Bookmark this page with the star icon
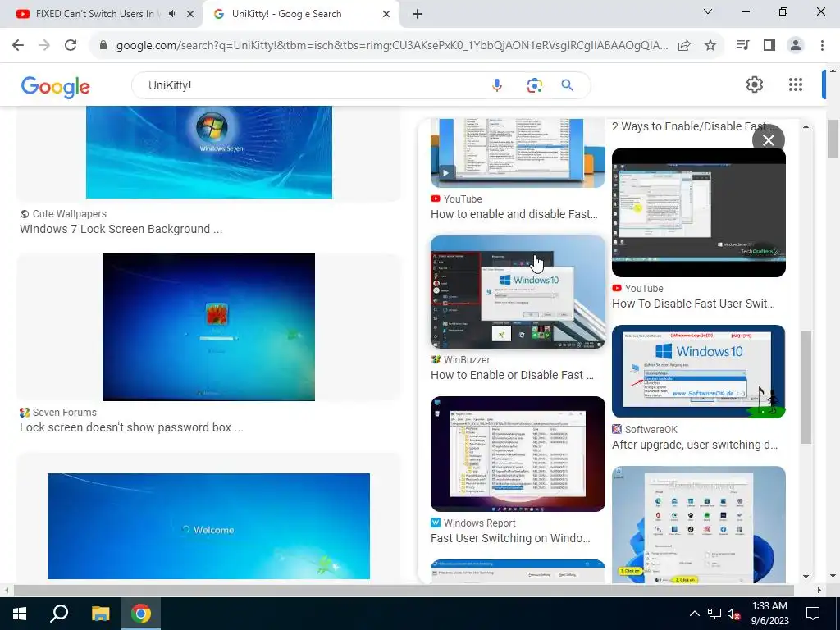Screen dimensions: 840x630 pos(710,46)
